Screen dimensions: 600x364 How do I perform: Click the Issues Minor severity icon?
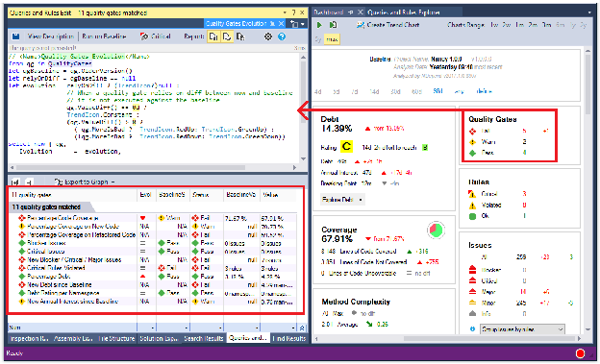pyautogui.click(x=472, y=303)
